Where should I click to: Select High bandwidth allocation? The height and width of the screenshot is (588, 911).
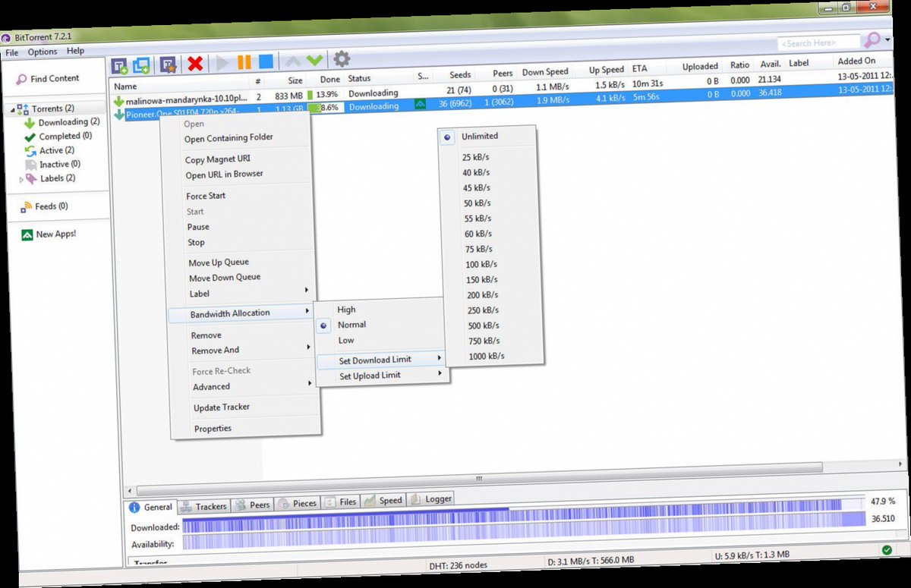[x=346, y=310]
